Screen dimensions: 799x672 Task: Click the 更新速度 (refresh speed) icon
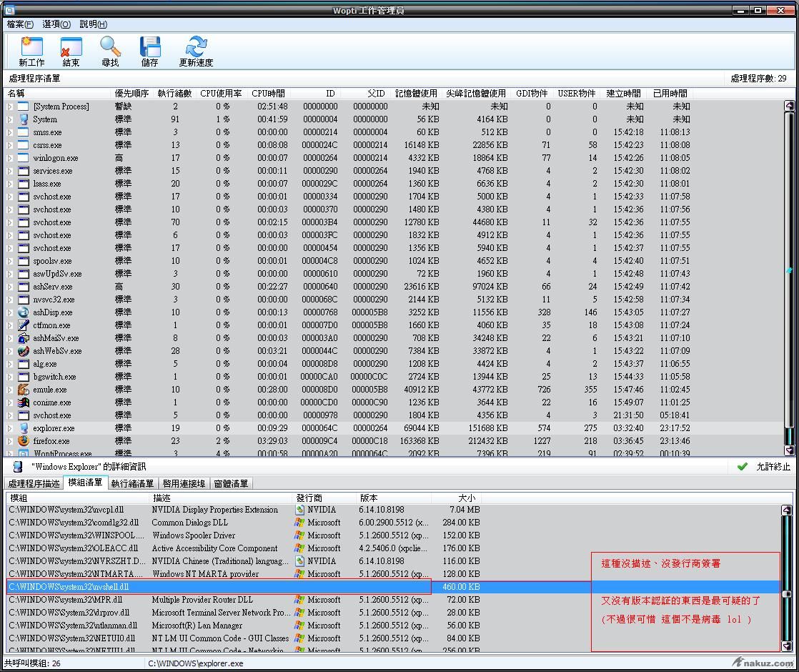click(x=197, y=47)
